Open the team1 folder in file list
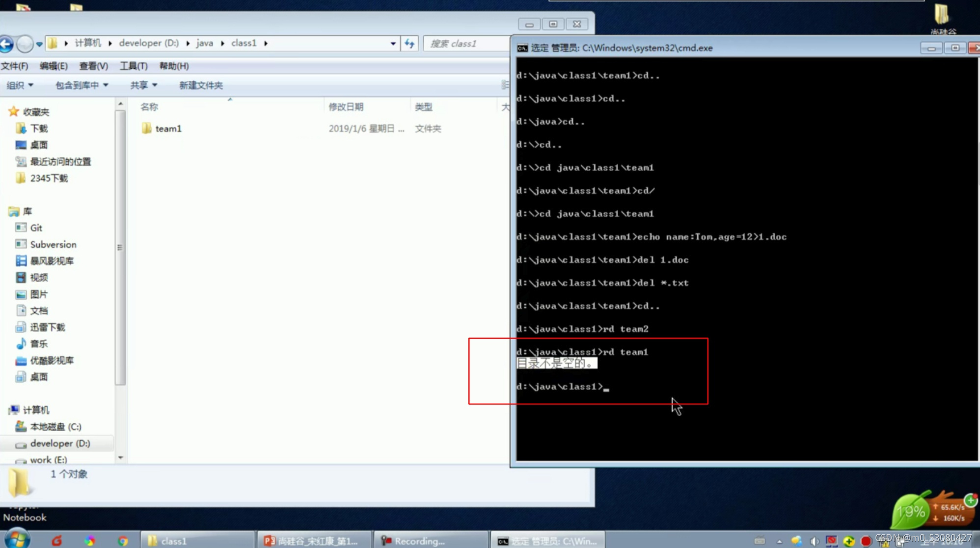The height and width of the screenshot is (548, 980). tap(168, 129)
